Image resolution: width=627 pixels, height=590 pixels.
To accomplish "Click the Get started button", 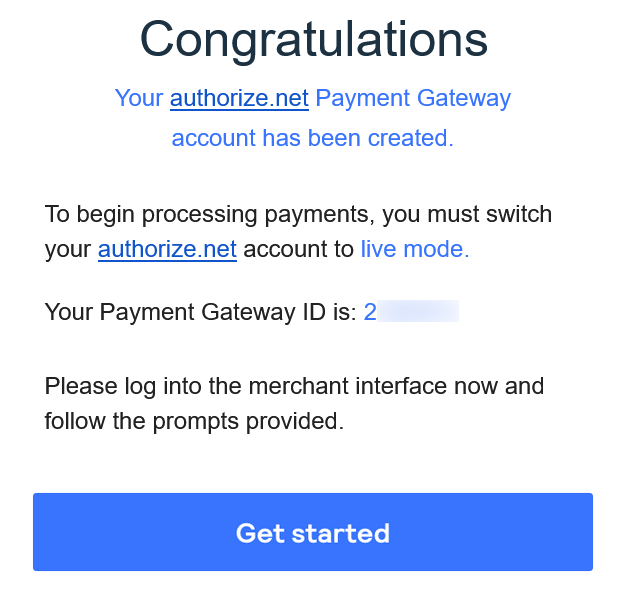I will (x=313, y=532).
